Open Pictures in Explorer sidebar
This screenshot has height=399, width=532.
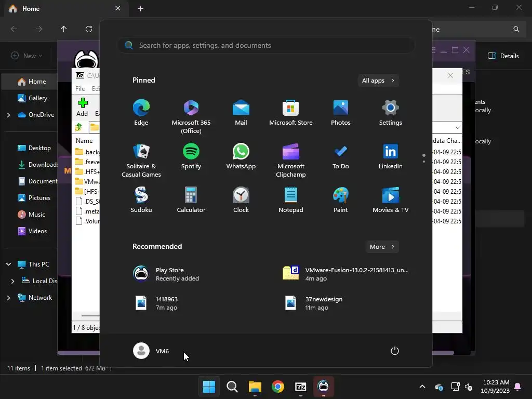pyautogui.click(x=34, y=198)
